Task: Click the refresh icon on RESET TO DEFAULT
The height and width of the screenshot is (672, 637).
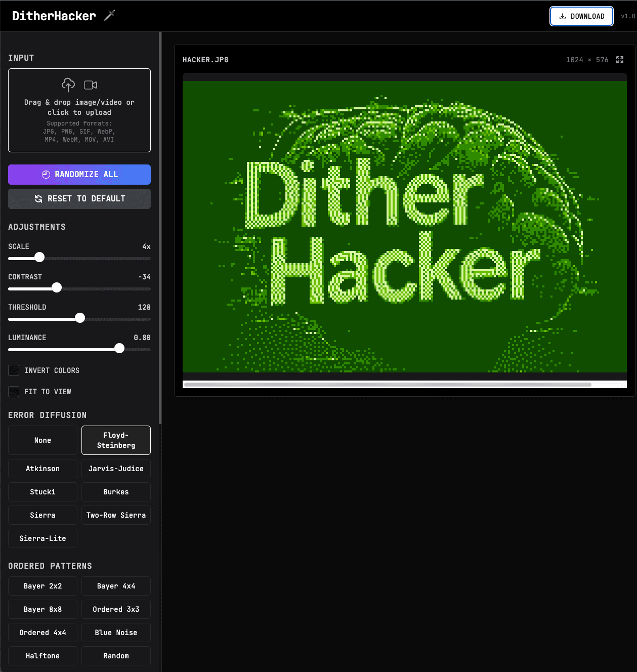Action: 38,198
